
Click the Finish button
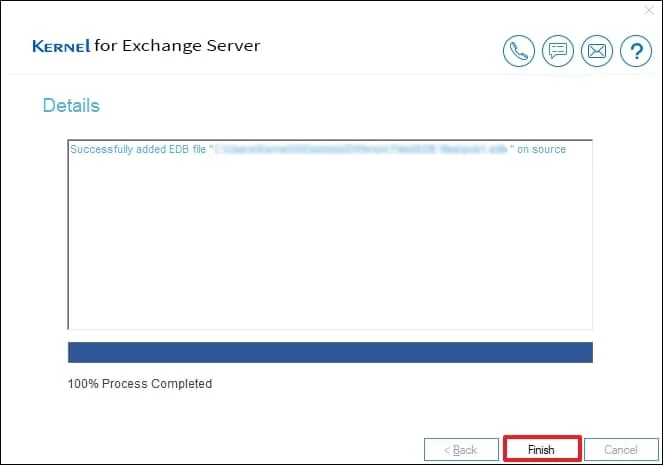(542, 449)
